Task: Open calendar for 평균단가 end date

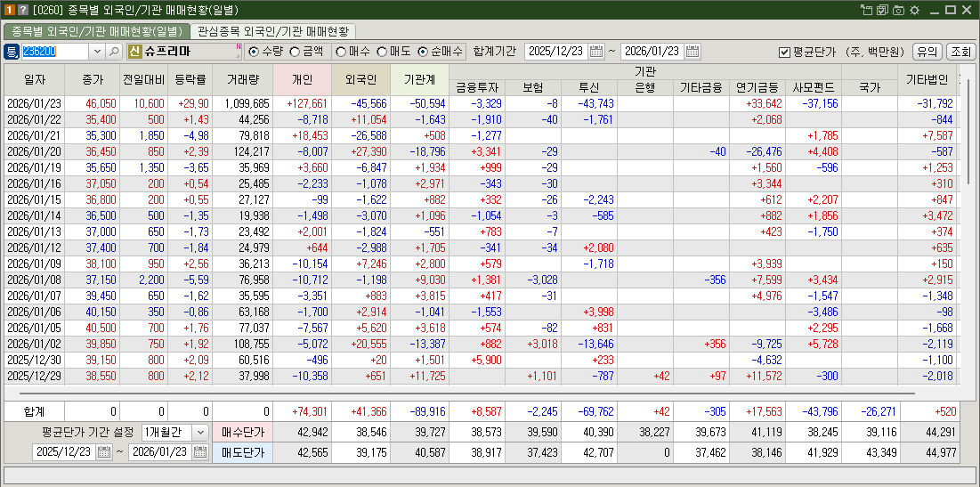Action: (x=200, y=452)
